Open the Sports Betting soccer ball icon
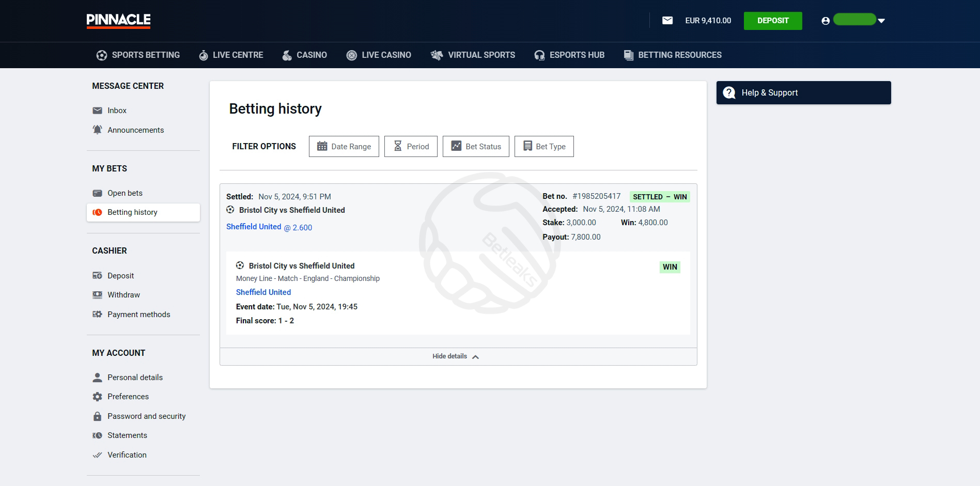Image resolution: width=980 pixels, height=486 pixels. coord(102,55)
